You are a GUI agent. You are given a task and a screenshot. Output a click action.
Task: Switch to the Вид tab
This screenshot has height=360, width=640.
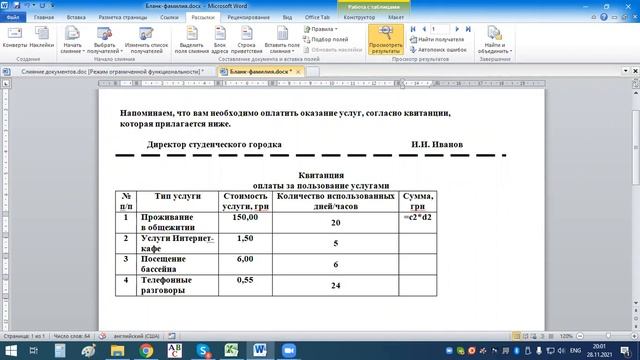pos(287,18)
